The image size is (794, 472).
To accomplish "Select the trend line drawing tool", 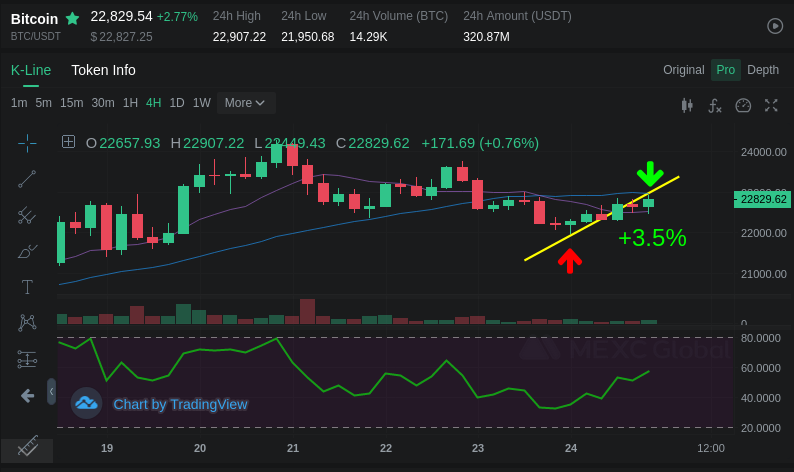I will point(27,179).
